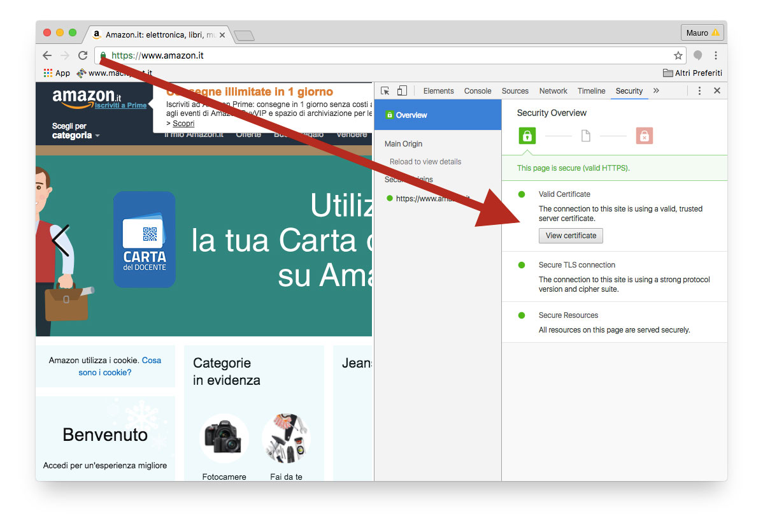The width and height of the screenshot is (763, 532).
Task: Open Chrome's three-dot menu
Action: coord(715,55)
